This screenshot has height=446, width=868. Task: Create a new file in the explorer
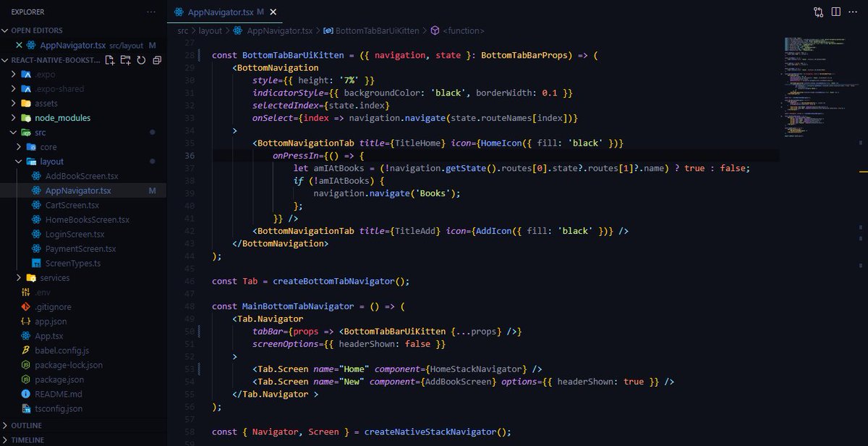(110, 60)
